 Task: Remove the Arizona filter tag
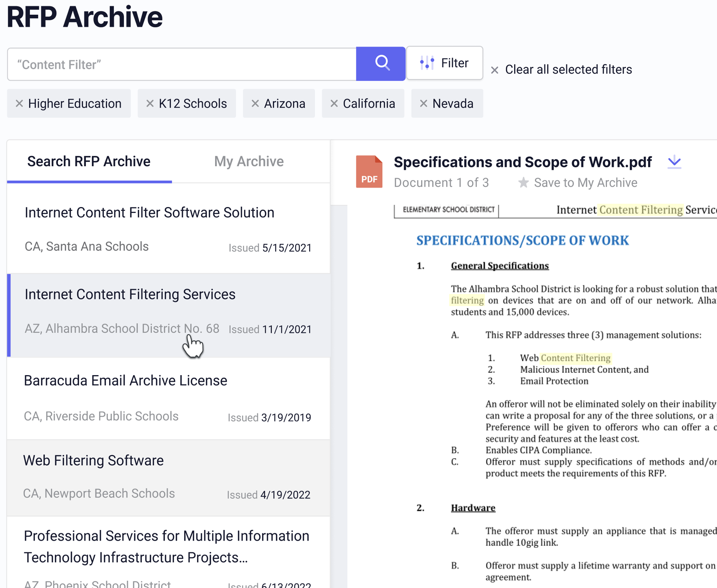pos(255,103)
